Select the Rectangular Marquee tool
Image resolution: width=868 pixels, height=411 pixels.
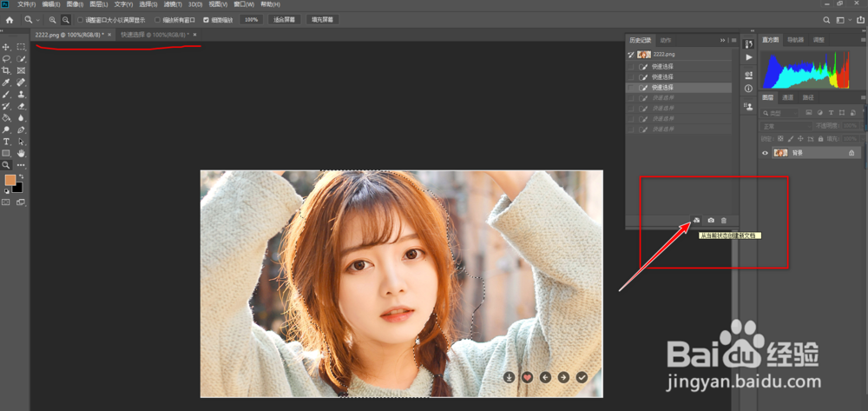(21, 47)
